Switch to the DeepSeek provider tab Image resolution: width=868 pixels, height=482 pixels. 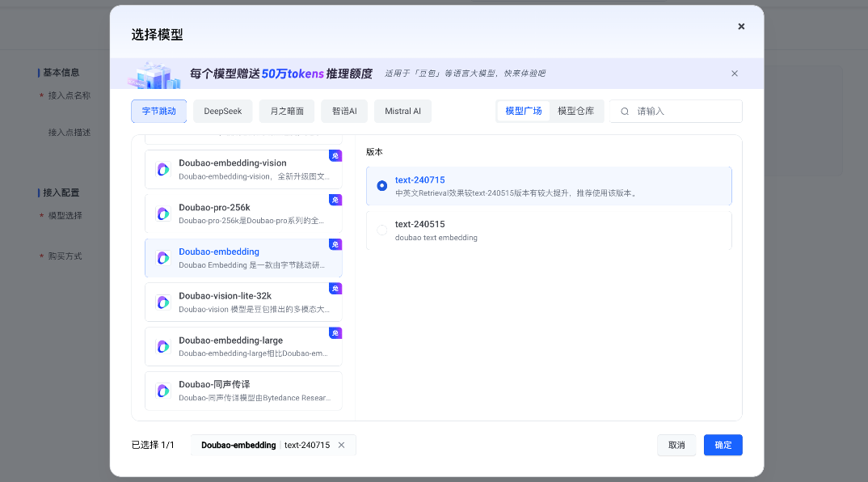point(222,111)
